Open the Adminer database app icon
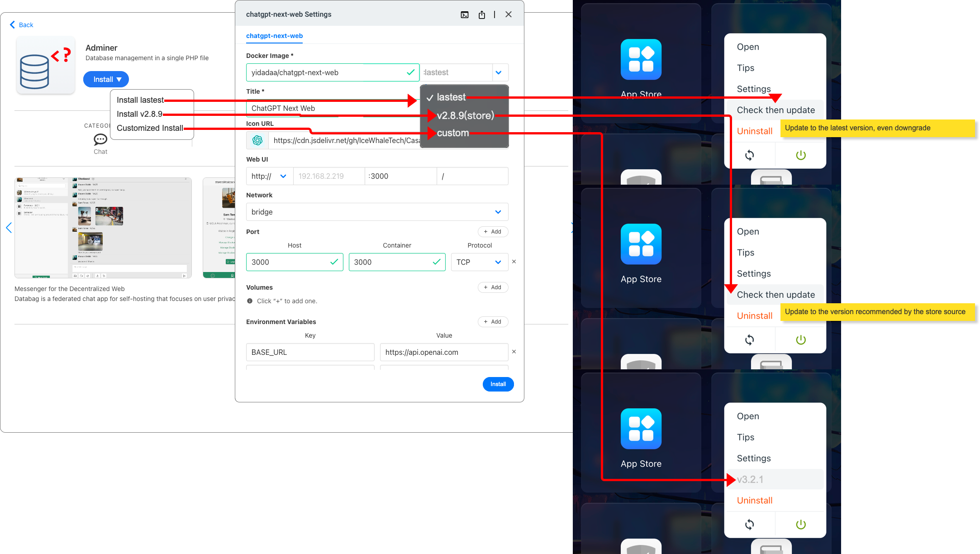The width and height of the screenshot is (980, 554). (45, 65)
